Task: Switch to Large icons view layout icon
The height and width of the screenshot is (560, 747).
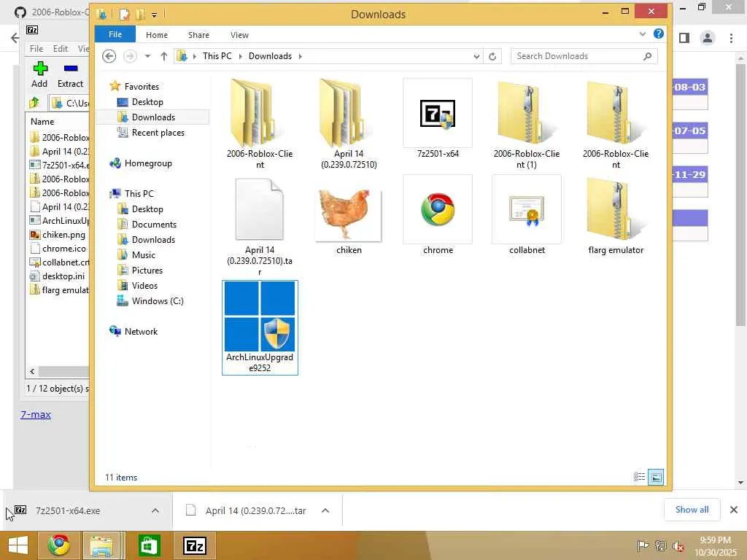Action: coord(656,477)
